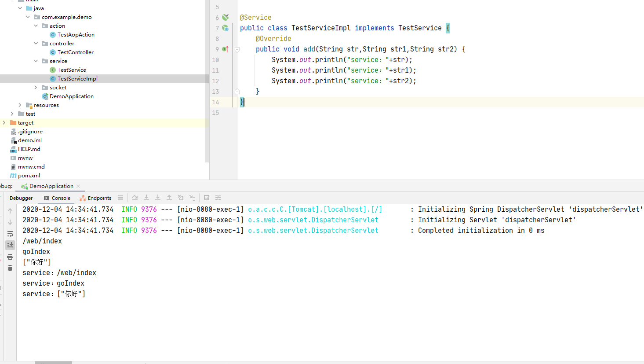
Task: Click the TestService interface name in code
Action: pos(420,28)
